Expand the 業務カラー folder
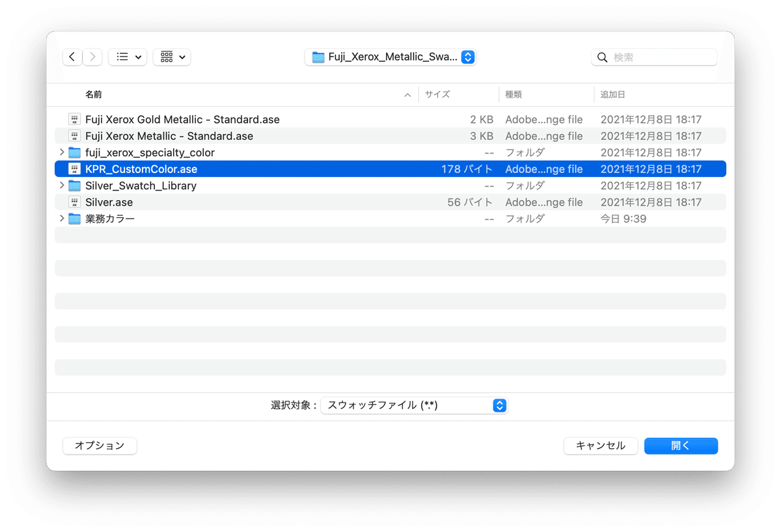Screen dimensions: 781x532 click(x=62, y=219)
